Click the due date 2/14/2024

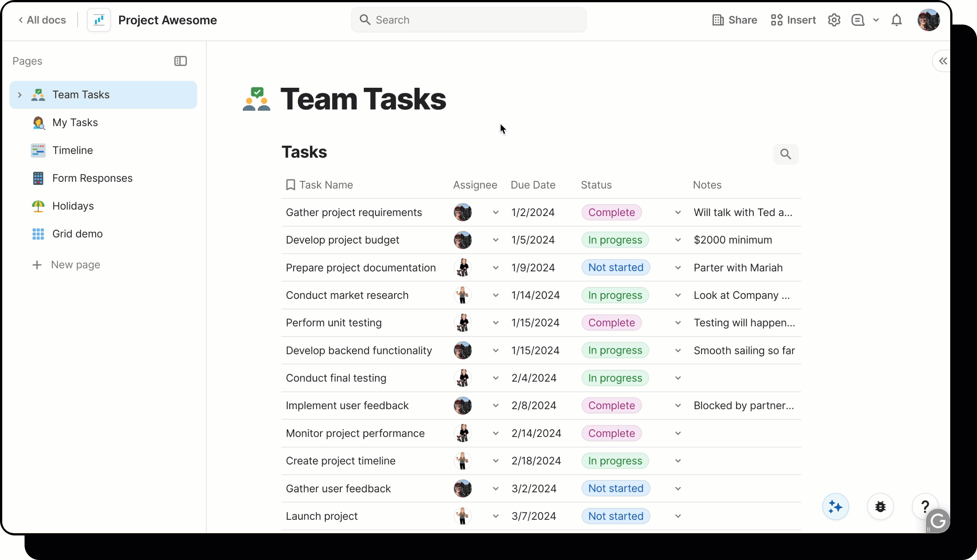[536, 434]
